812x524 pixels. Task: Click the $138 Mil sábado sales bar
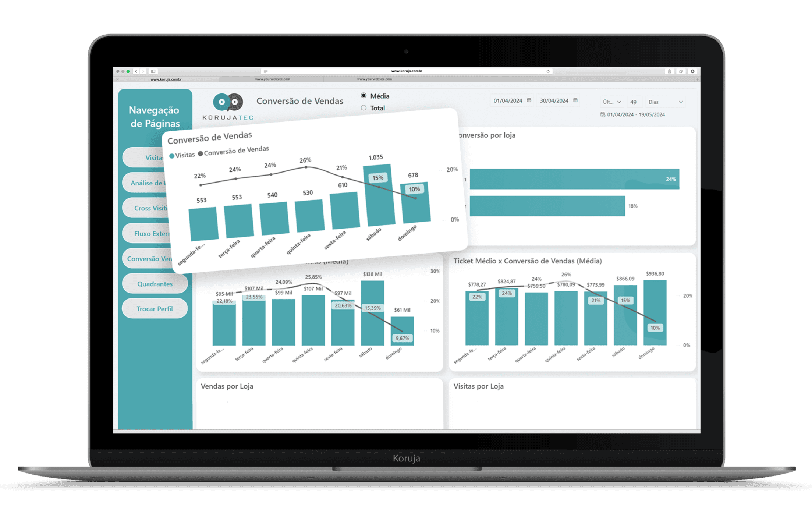click(x=372, y=313)
